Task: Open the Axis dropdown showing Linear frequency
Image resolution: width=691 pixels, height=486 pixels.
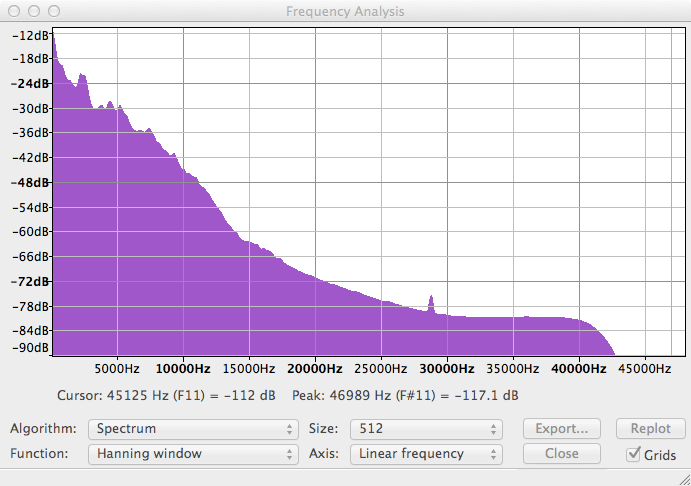Action: 426,454
